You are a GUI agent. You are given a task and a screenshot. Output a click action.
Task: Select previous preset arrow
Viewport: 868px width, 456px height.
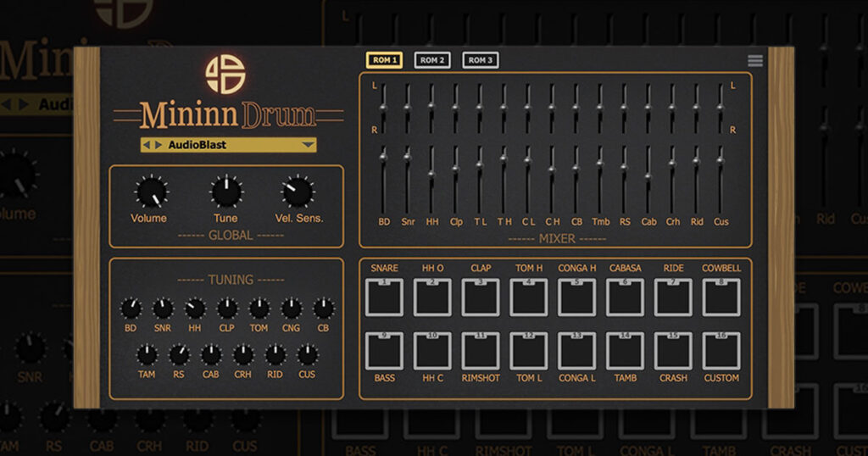tap(147, 145)
